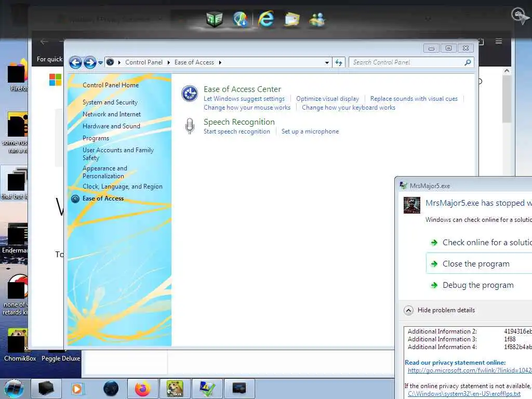Image resolution: width=532 pixels, height=399 pixels.
Task: Click Replace sounds with visual cues
Action: click(x=414, y=99)
